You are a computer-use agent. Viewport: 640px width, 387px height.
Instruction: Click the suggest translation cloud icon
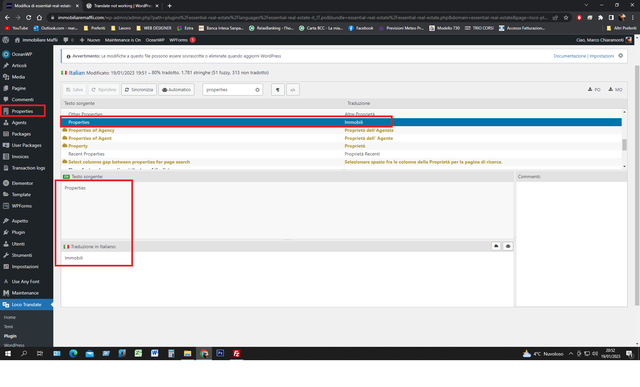[496, 246]
